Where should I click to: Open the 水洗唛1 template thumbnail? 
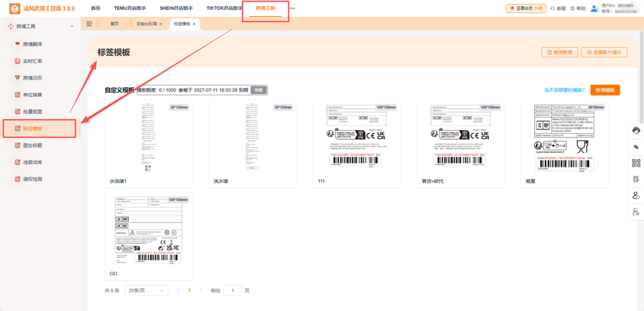tap(148, 138)
